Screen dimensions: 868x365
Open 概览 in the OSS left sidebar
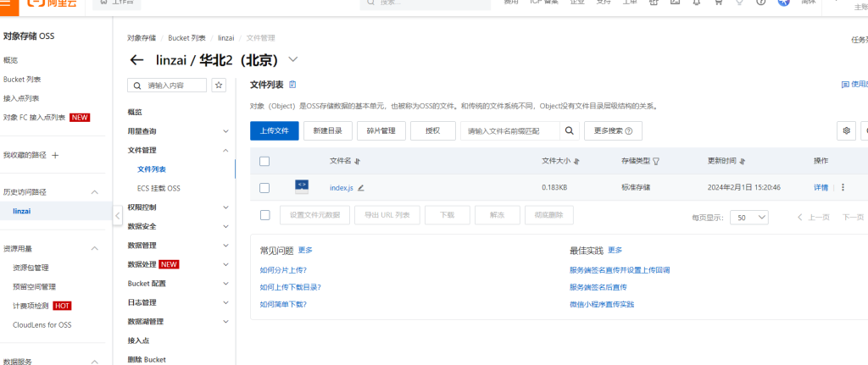click(x=10, y=60)
